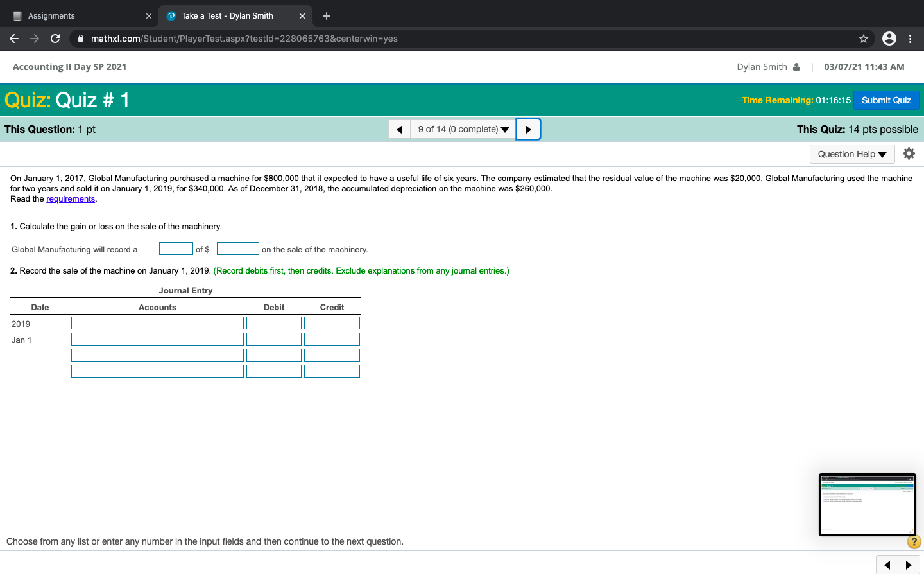Open the settings gear icon
This screenshot has width=924, height=578.
[x=909, y=153]
